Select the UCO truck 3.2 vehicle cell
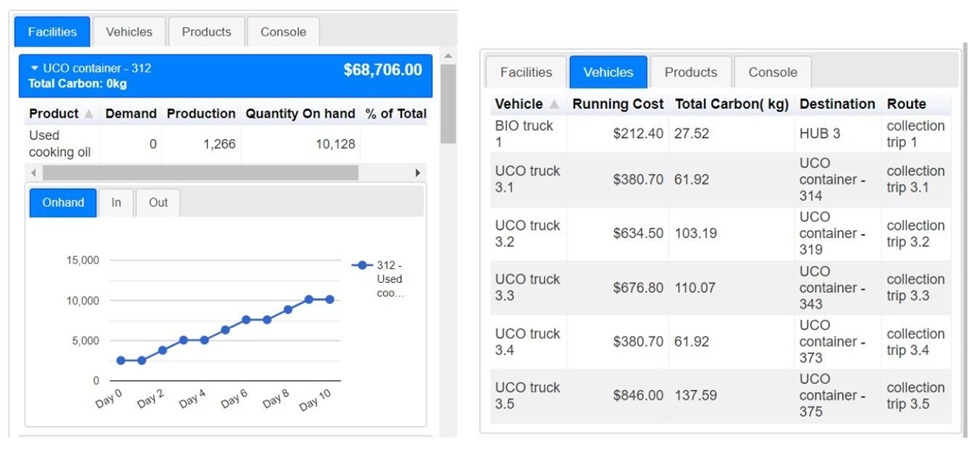Image resolution: width=975 pixels, height=450 pixels. point(528,233)
